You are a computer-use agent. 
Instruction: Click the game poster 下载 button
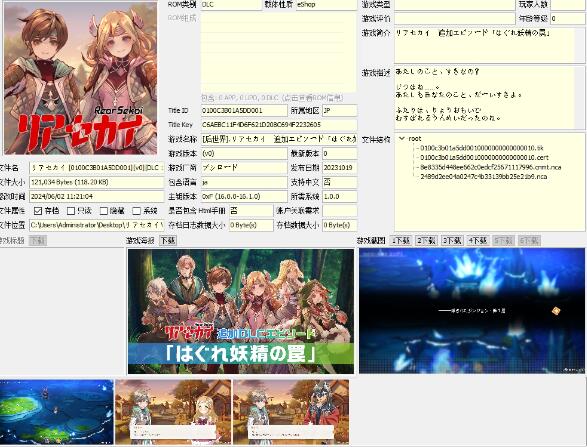(167, 240)
